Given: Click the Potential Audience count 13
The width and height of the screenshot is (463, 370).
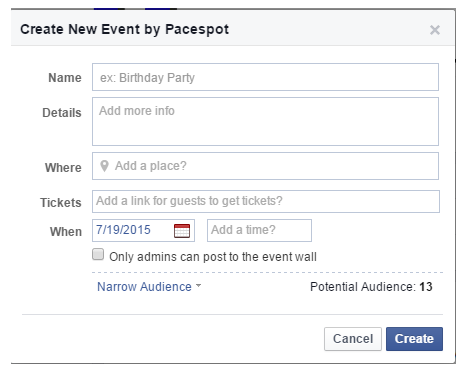Looking at the screenshot, I should pos(426,287).
